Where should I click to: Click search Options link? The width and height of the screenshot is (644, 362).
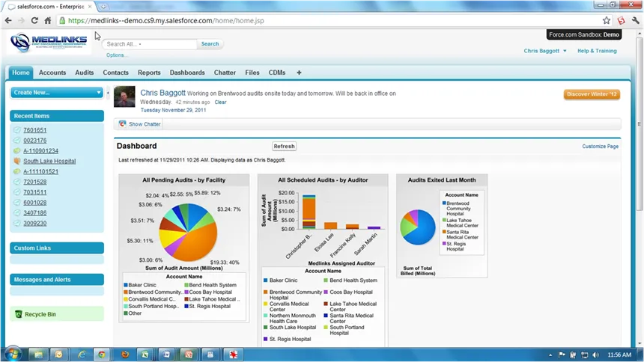click(x=115, y=55)
